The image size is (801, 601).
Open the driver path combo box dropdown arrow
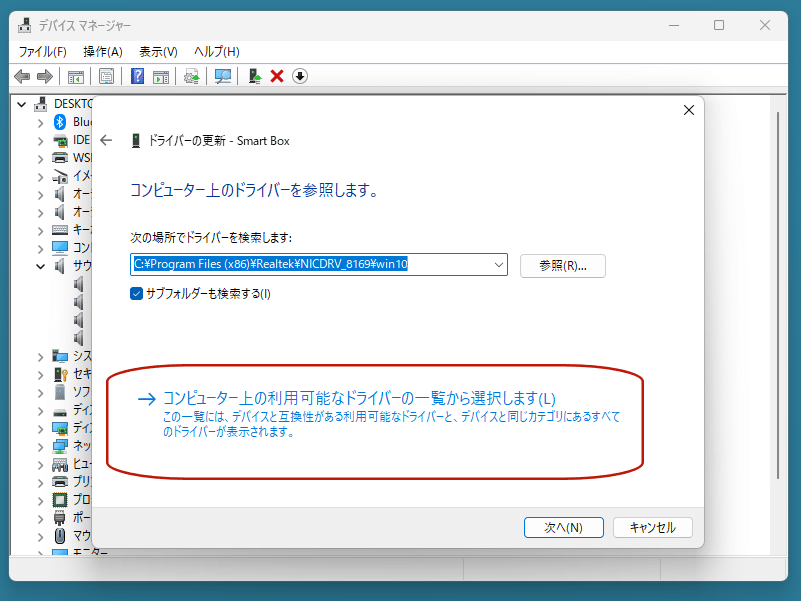tap(499, 265)
